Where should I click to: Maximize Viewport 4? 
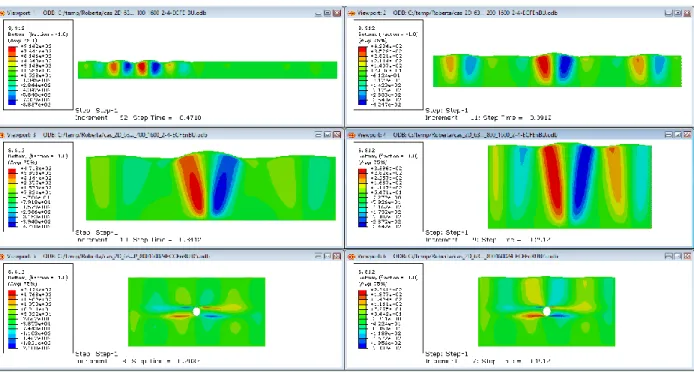[x=678, y=135]
